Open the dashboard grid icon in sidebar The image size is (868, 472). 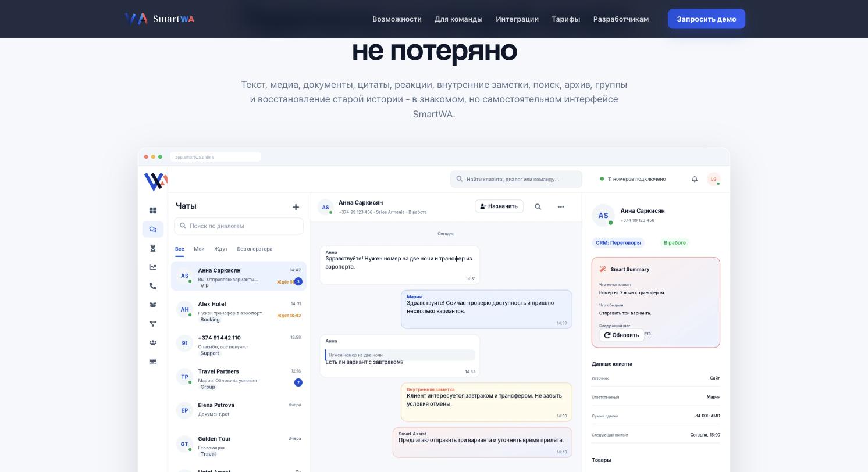pyautogui.click(x=153, y=210)
